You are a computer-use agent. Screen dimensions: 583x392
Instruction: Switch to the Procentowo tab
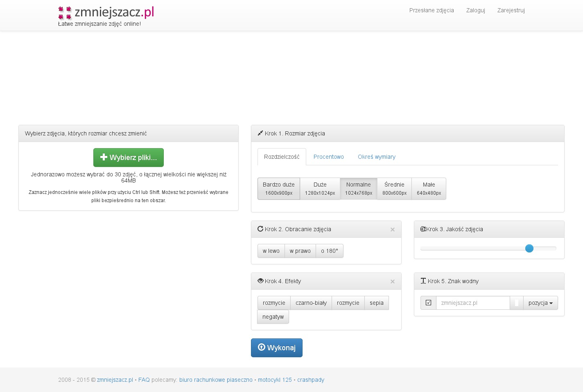[x=328, y=157]
